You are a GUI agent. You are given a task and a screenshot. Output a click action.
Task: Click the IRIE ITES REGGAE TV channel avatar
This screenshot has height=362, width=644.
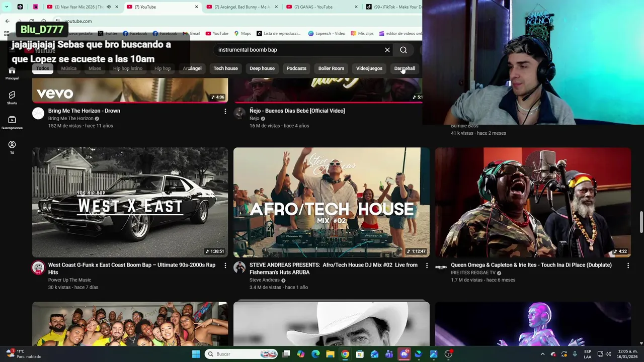click(441, 267)
